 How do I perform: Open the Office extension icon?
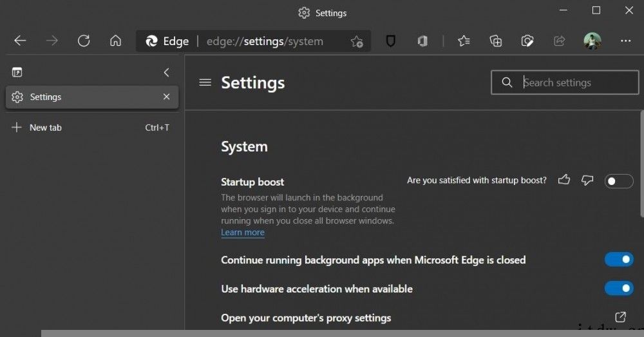422,41
